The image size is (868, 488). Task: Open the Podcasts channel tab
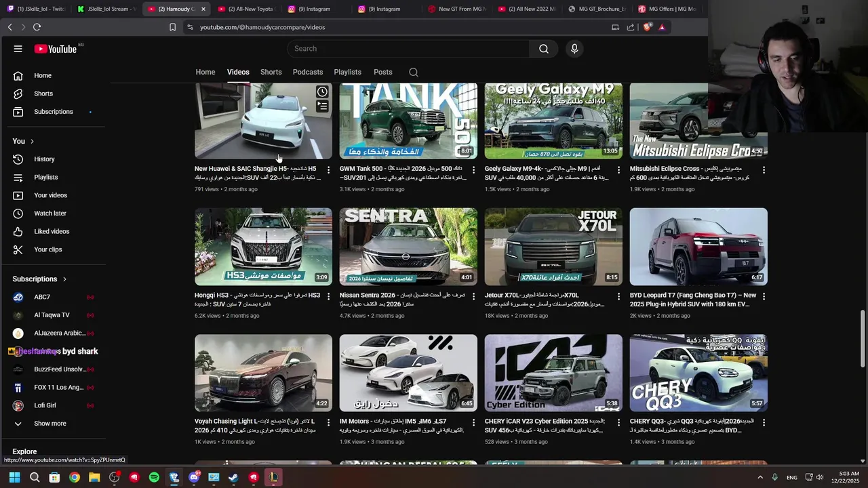308,72
